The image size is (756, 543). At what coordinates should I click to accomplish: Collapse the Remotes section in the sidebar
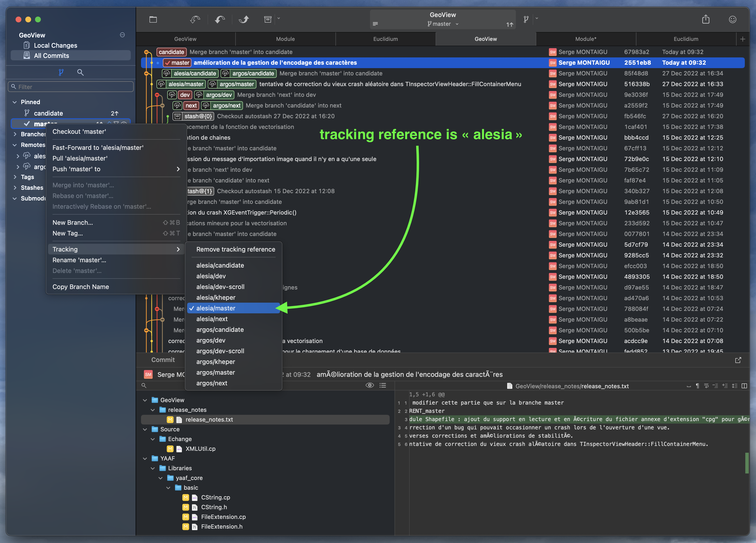point(15,145)
